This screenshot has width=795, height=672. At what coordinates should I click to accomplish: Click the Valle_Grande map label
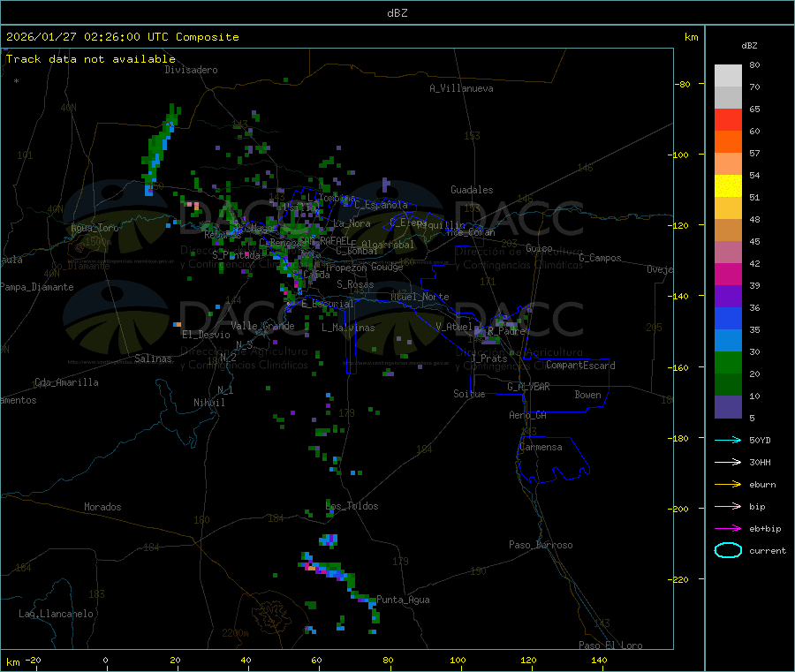[x=262, y=326]
